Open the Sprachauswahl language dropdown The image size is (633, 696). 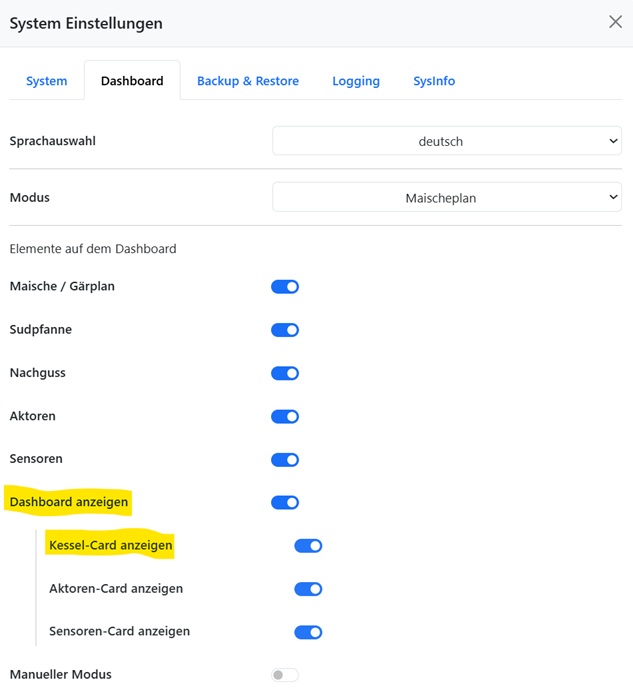coord(447,141)
